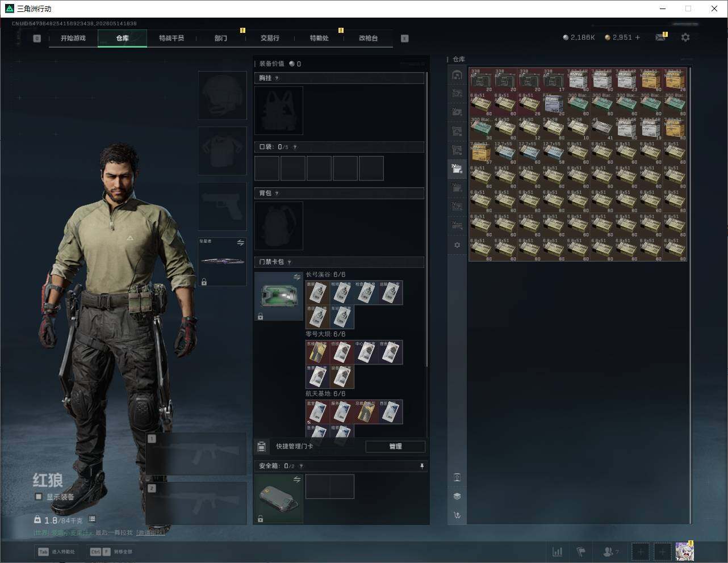Select the empty pistol slot
Image resolution: width=728 pixels, height=563 pixels.
[x=223, y=207]
